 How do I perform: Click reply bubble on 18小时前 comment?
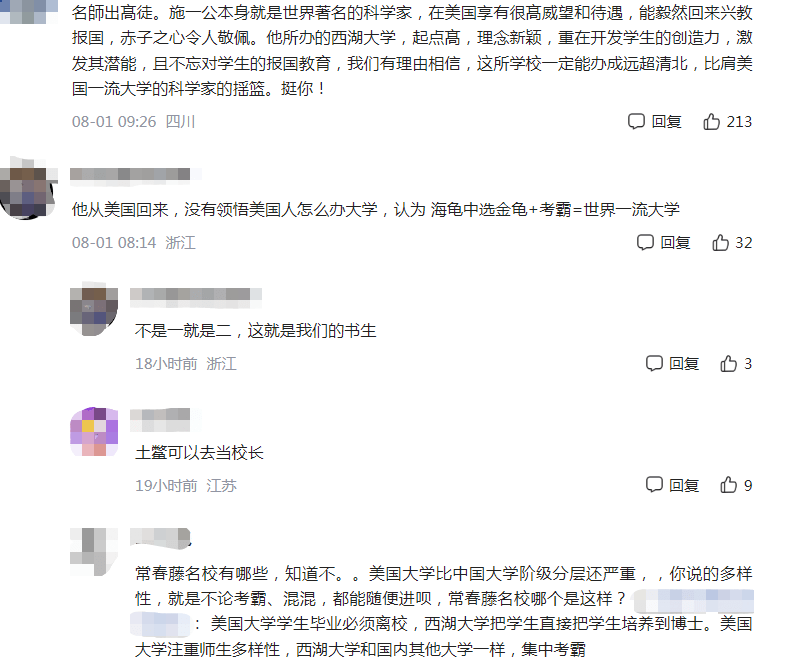point(654,363)
